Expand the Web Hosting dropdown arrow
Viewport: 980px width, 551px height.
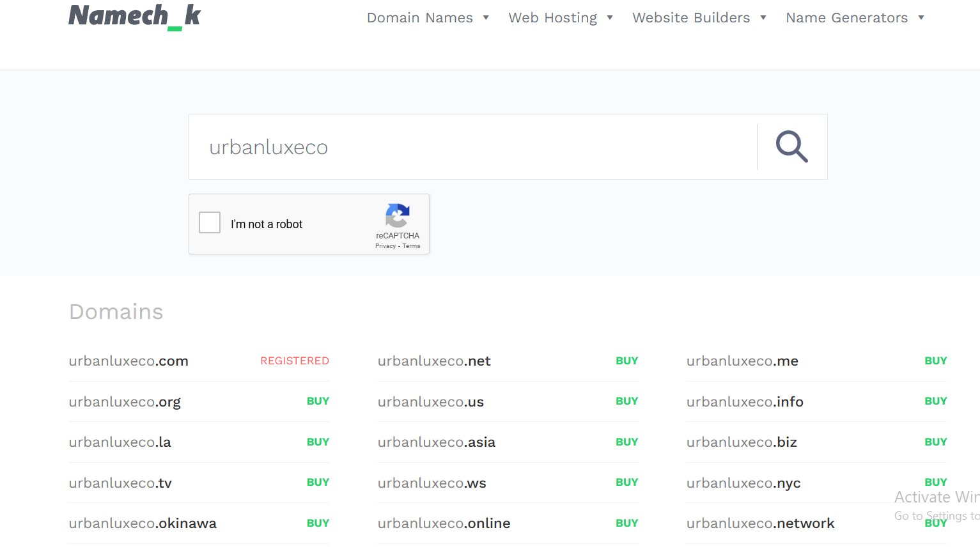point(610,18)
